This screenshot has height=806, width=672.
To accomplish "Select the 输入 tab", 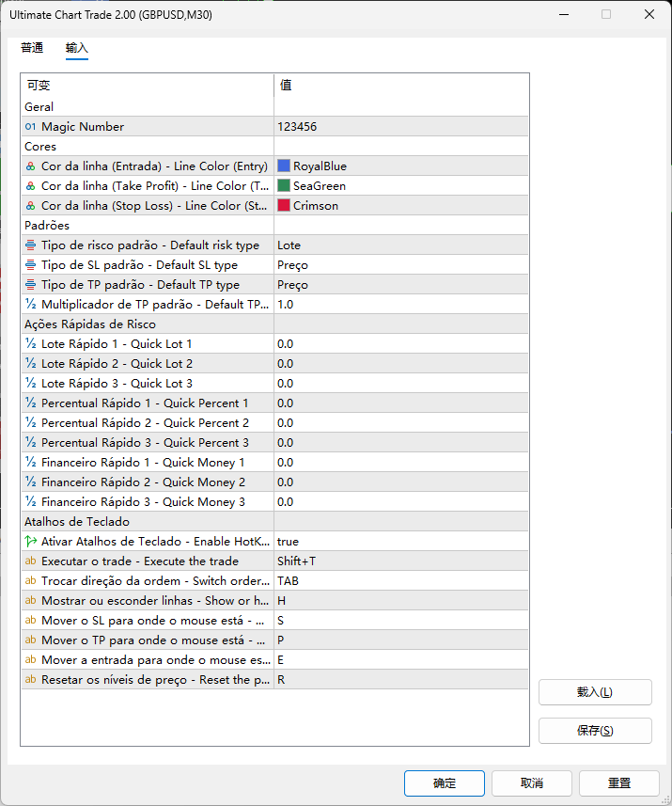I will pos(76,48).
